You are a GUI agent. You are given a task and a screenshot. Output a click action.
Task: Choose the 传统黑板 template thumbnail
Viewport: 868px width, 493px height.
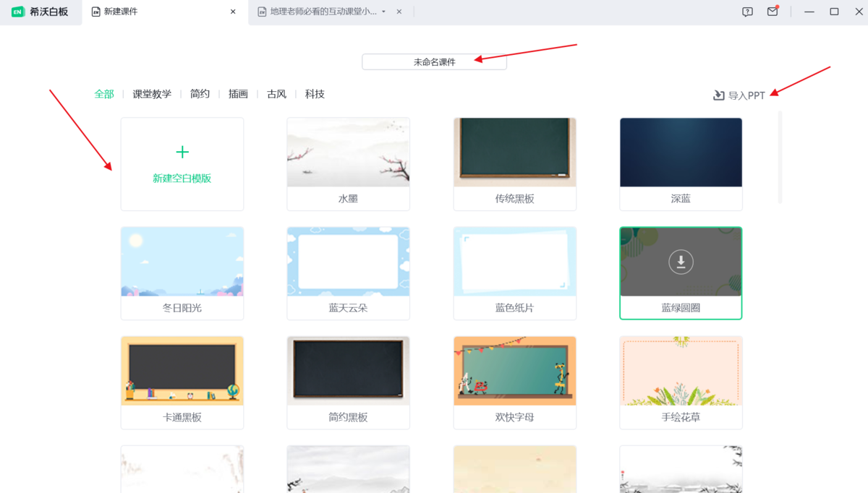(x=515, y=153)
